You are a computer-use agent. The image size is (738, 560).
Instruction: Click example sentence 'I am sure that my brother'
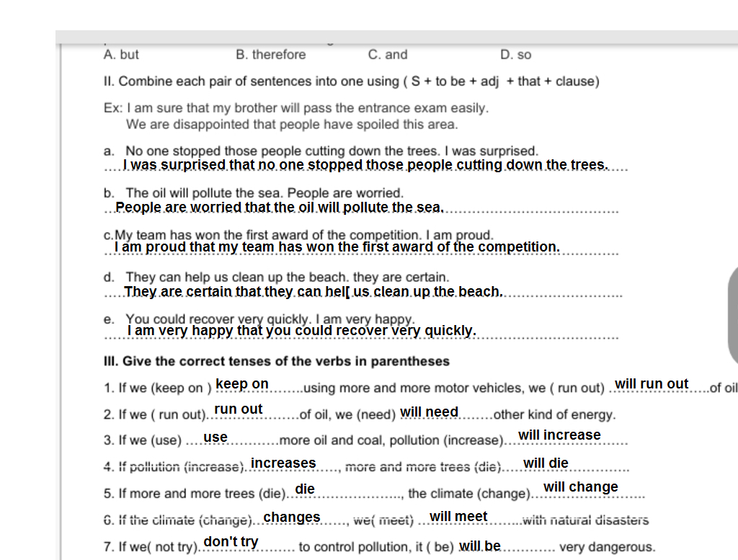[x=307, y=108]
